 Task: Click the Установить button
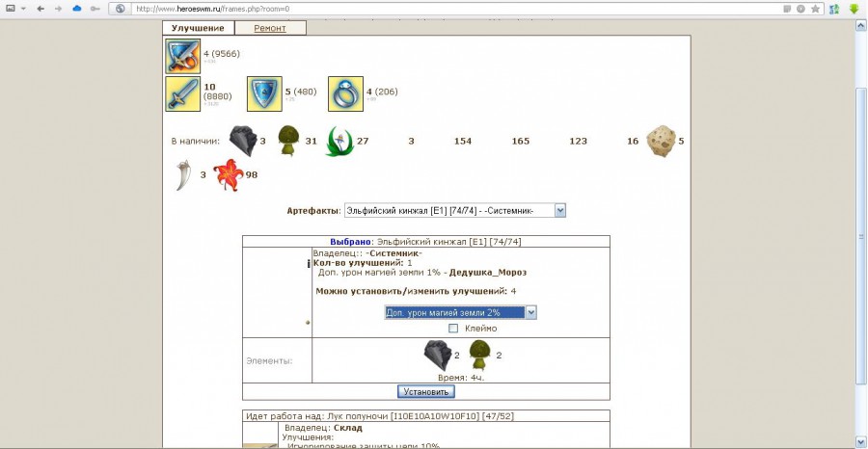(x=425, y=391)
